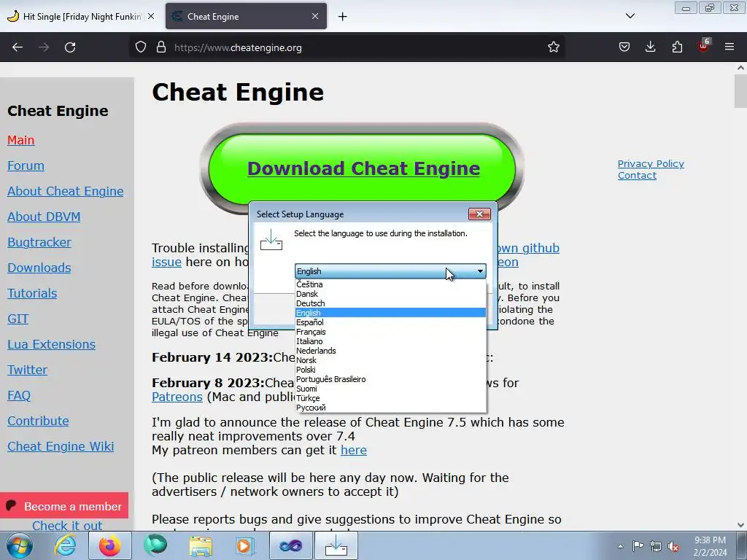Open a new tab with the plus icon

click(x=343, y=17)
